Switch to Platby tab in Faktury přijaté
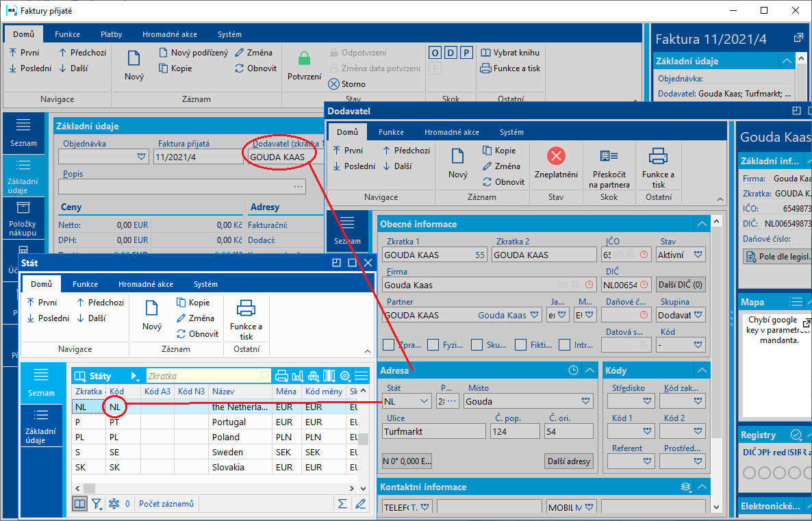This screenshot has width=812, height=521. coord(111,34)
